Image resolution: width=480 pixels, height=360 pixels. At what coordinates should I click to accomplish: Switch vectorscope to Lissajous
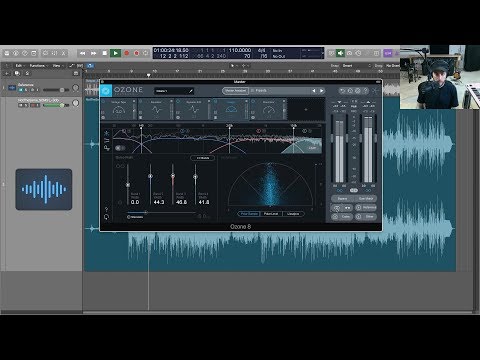(293, 214)
